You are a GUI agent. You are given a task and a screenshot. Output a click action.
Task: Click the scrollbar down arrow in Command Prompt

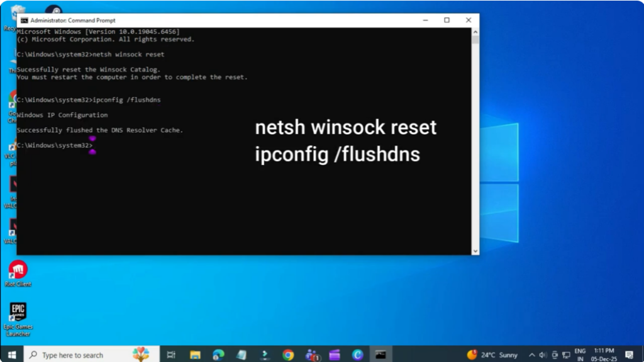tap(475, 251)
